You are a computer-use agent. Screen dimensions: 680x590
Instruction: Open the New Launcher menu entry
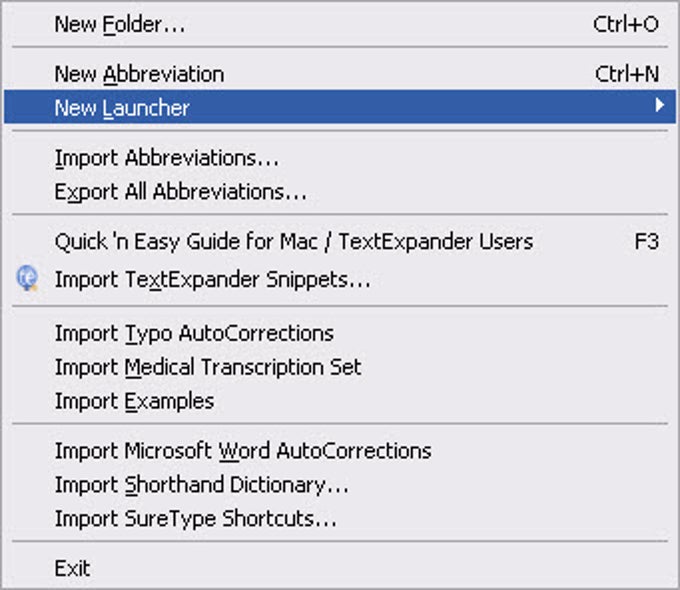click(122, 108)
